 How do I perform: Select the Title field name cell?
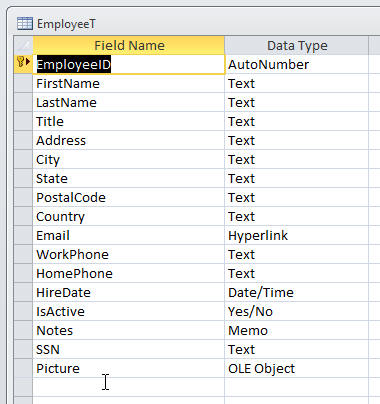(129, 121)
